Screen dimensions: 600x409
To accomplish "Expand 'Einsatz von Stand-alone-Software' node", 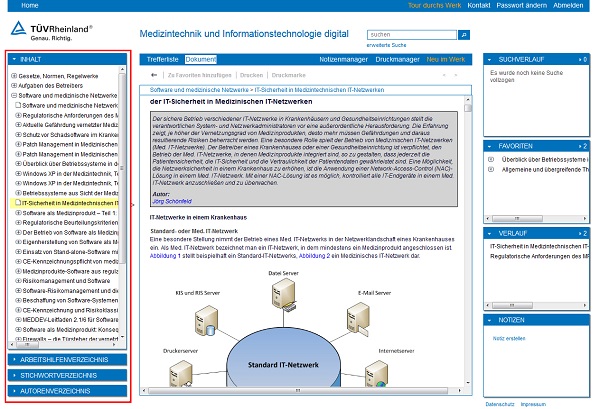I will [x=18, y=251].
